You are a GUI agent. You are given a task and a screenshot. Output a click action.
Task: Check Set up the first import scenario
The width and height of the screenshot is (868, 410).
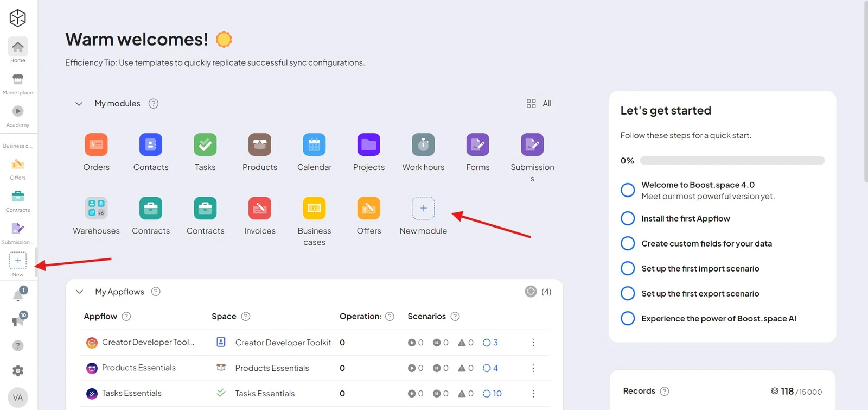[x=628, y=268]
